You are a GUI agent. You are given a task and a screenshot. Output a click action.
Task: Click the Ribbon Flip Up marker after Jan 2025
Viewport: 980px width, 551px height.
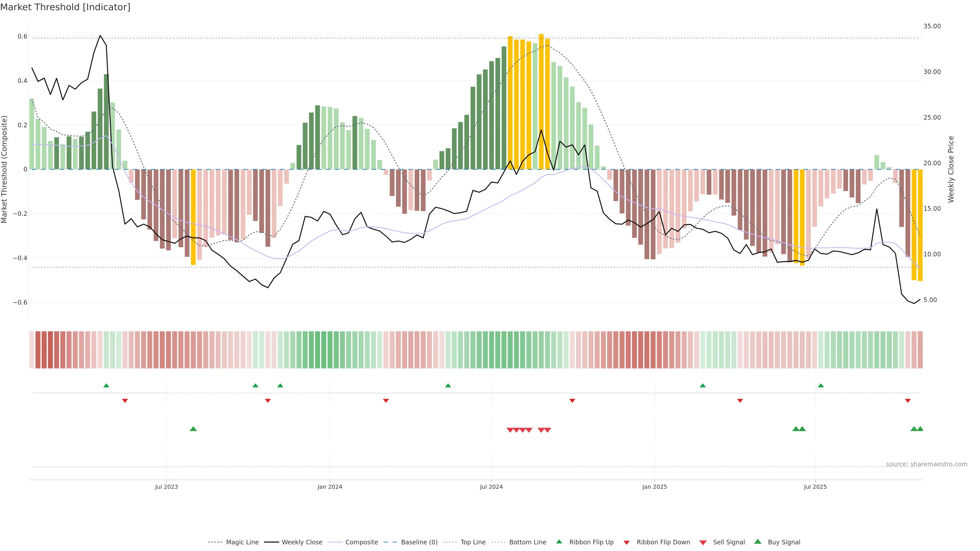click(703, 386)
